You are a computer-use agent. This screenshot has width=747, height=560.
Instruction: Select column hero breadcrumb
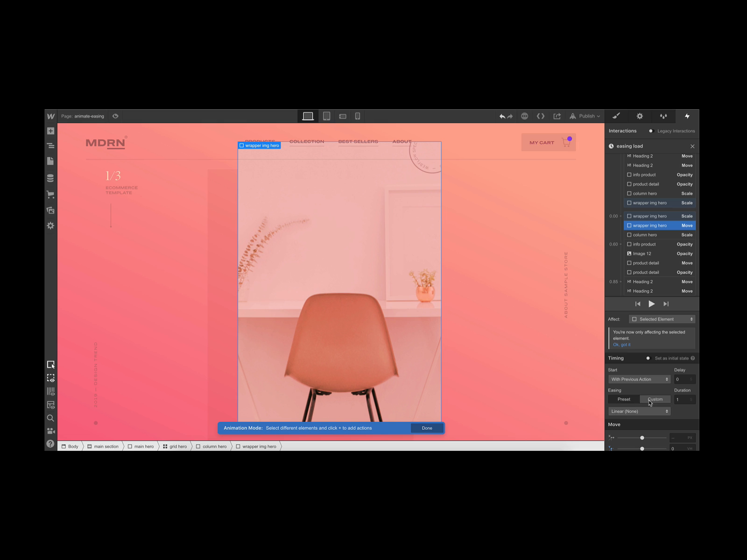click(211, 447)
